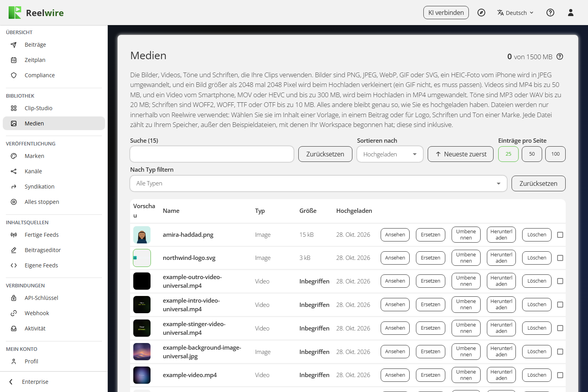Open the Deutsch language selector

[515, 13]
